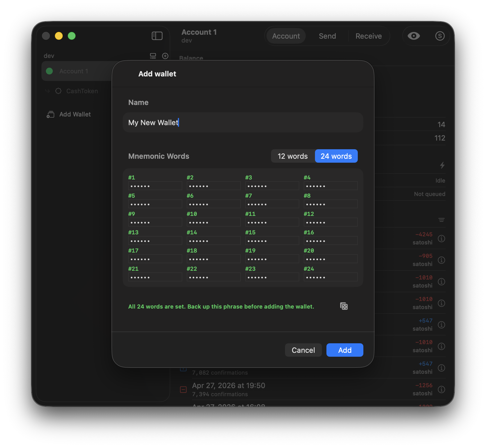The height and width of the screenshot is (448, 486).
Task: Click the Not queued status text
Action: [x=429, y=194]
